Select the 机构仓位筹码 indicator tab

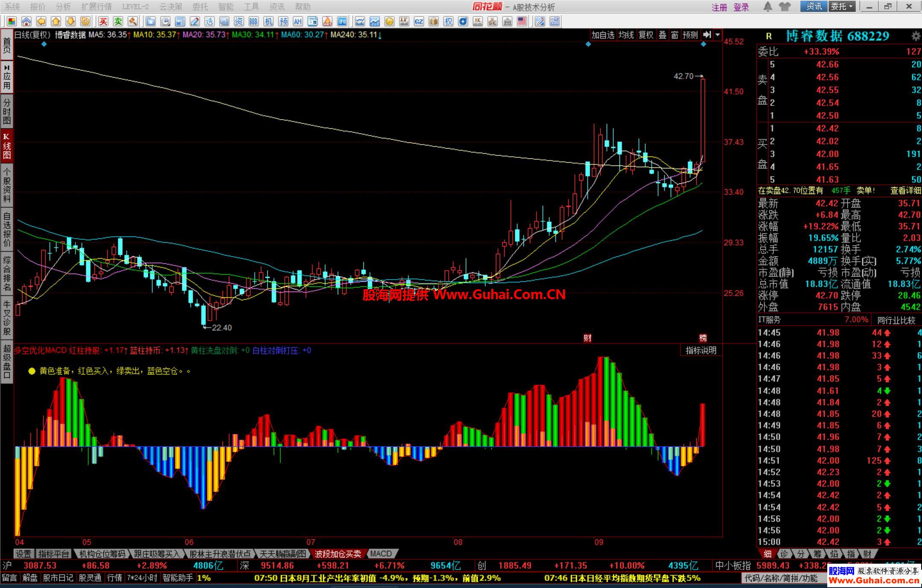point(102,554)
